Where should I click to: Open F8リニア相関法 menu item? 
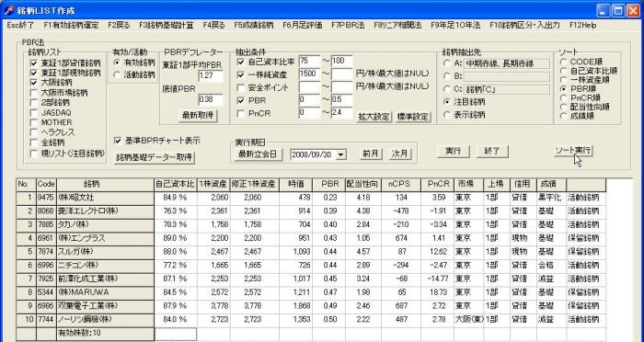[x=397, y=25]
